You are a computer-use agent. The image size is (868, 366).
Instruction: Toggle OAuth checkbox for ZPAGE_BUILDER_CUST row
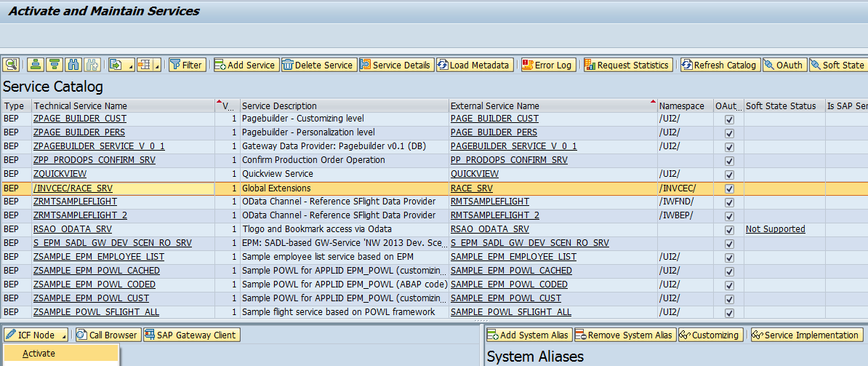[729, 119]
